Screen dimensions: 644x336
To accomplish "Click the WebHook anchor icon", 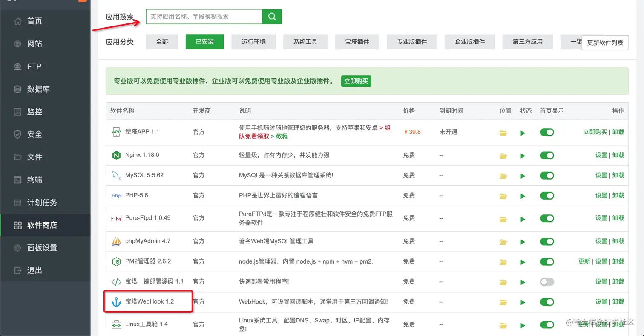I will [116, 302].
